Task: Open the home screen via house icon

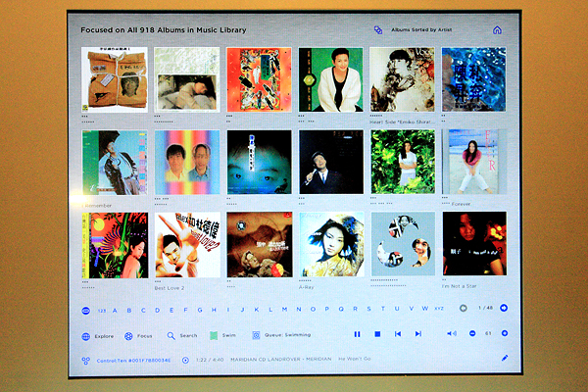Action: click(x=497, y=30)
